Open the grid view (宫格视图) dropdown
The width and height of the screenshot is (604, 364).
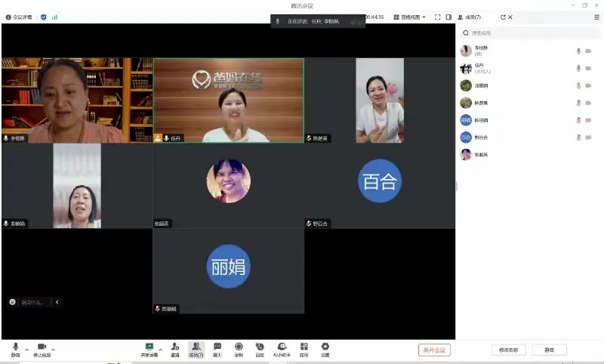tap(411, 17)
